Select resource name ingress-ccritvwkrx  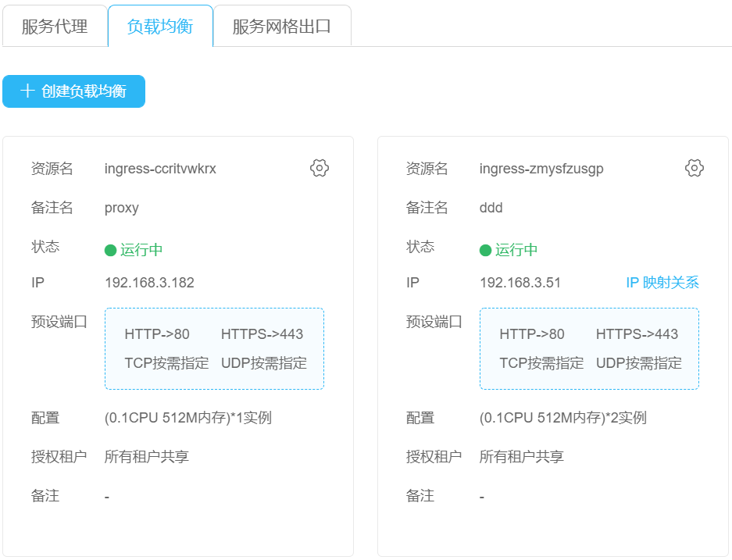click(160, 169)
